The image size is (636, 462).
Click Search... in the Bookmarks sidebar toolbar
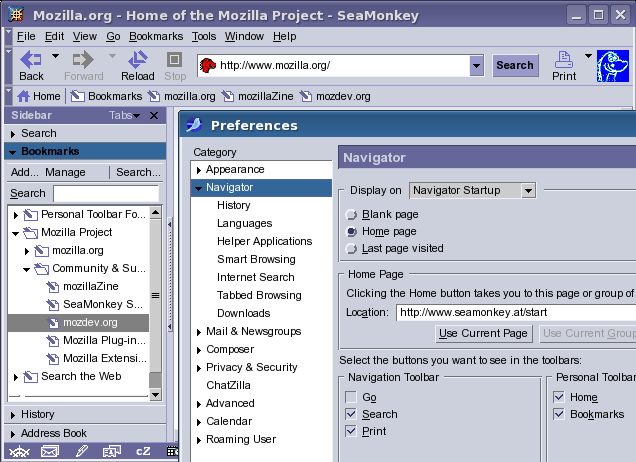(x=138, y=172)
